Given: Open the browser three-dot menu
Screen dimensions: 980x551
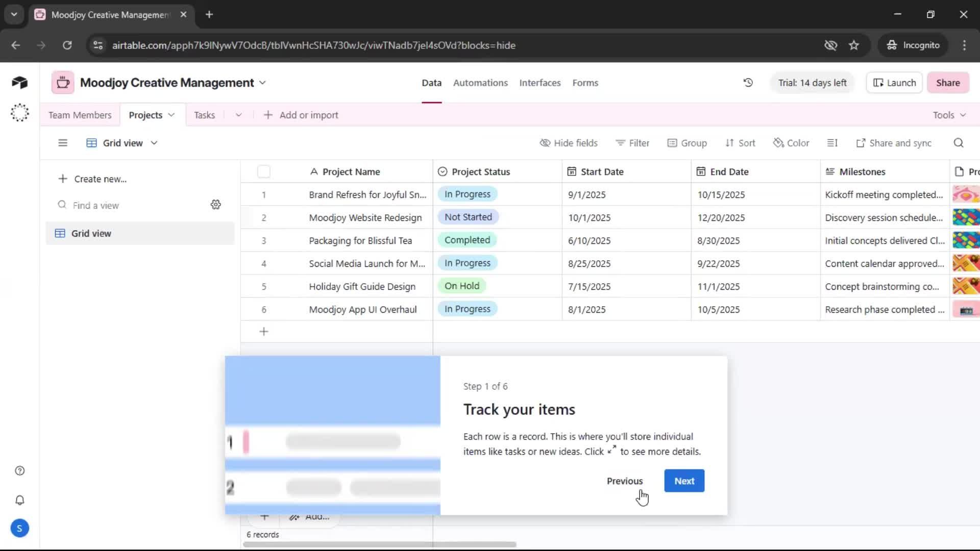Looking at the screenshot, I should click(x=964, y=45).
